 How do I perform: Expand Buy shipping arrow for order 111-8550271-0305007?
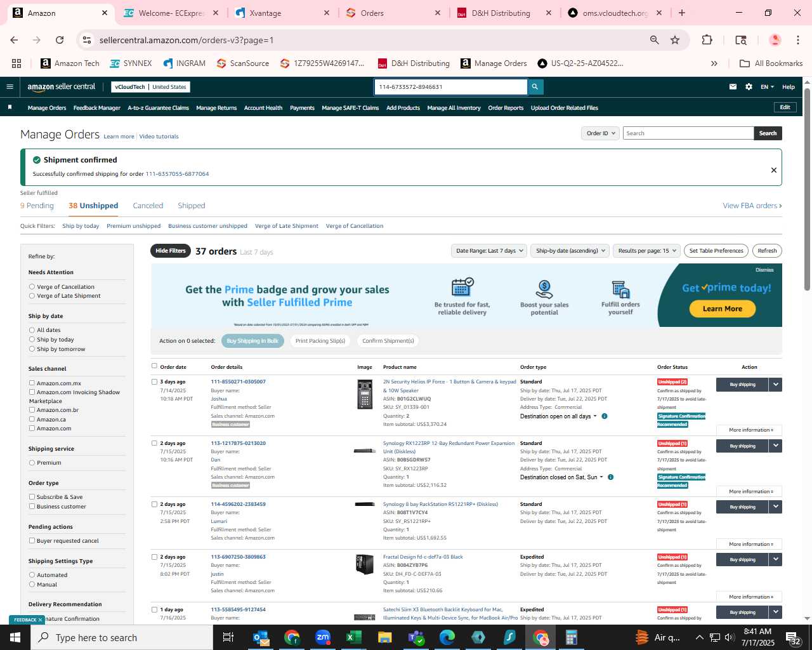[775, 385]
